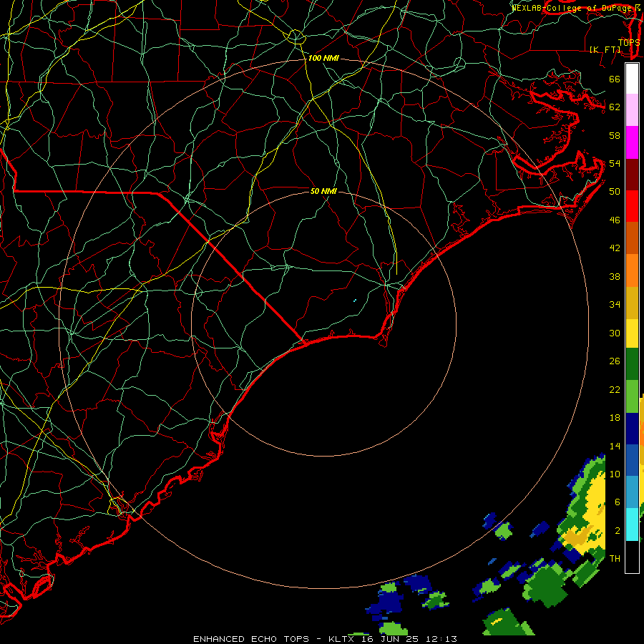
Task: Click the '50' scale label
Action: pyautogui.click(x=615, y=191)
